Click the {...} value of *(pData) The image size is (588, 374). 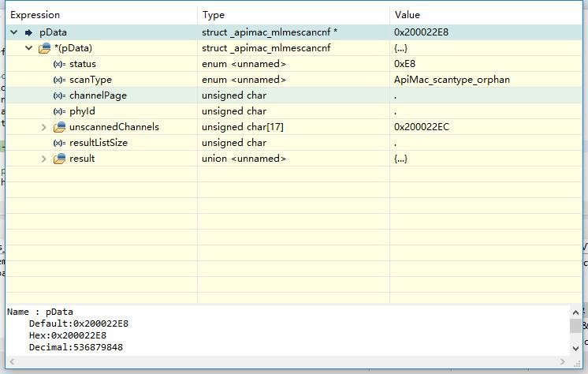coord(400,48)
